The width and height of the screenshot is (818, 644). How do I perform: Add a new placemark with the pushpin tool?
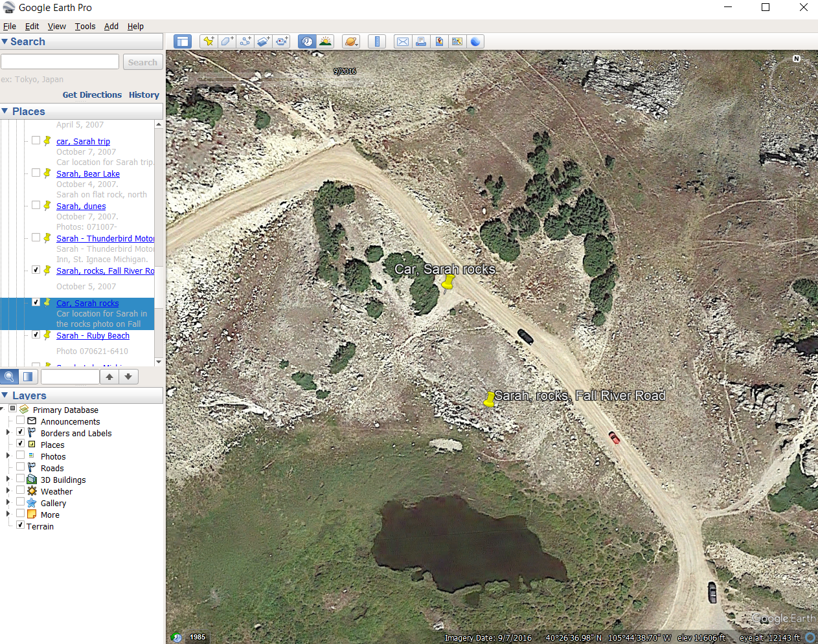(x=209, y=41)
